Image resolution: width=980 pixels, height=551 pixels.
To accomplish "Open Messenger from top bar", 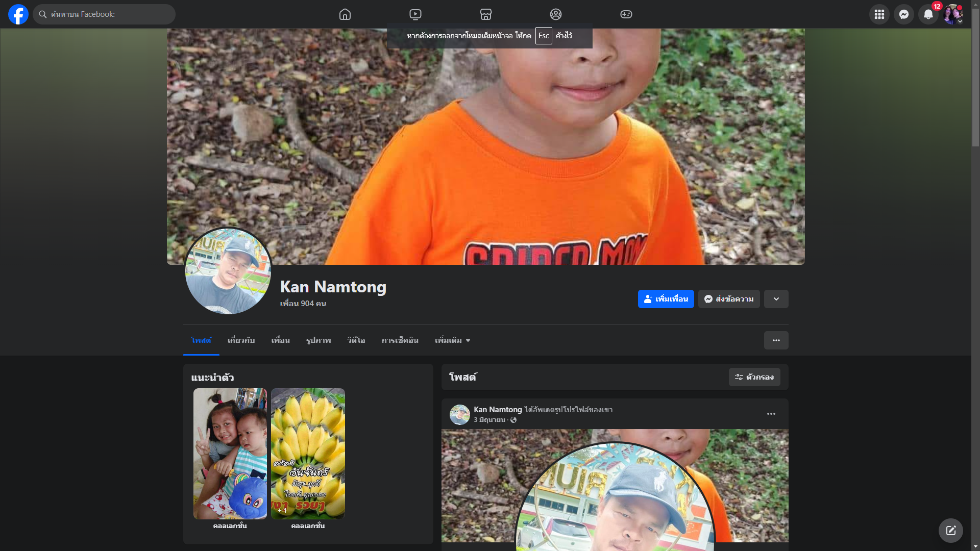I will (904, 14).
